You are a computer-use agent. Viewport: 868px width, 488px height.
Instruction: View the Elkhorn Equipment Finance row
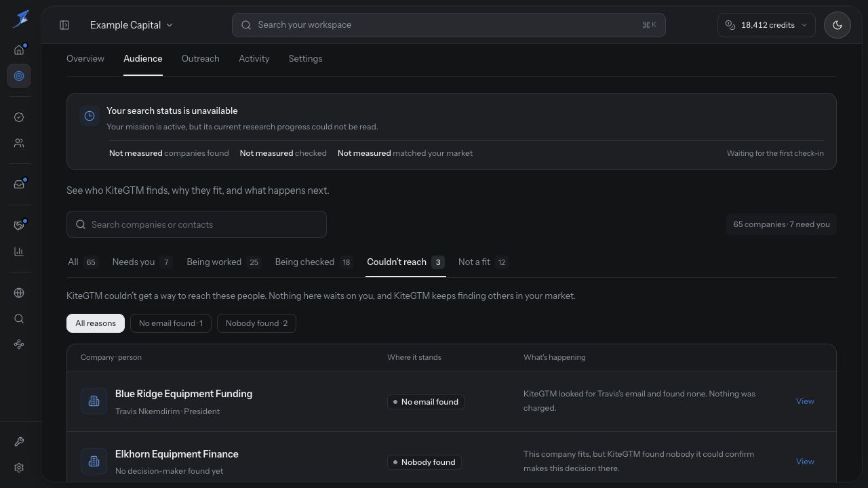[805, 462]
